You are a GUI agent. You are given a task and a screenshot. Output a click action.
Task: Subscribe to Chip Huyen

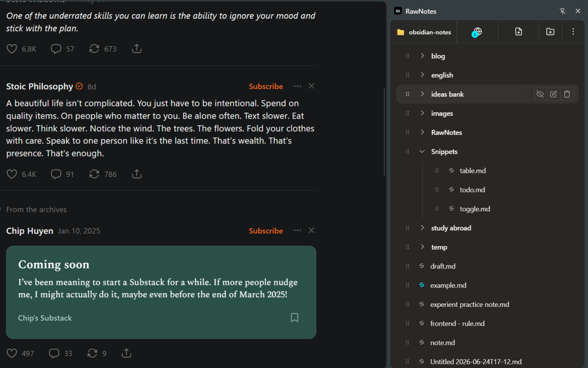click(x=266, y=230)
